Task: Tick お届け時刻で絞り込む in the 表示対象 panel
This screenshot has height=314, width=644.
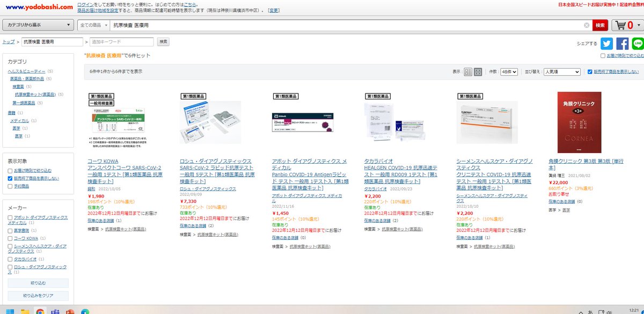Action: [10, 170]
